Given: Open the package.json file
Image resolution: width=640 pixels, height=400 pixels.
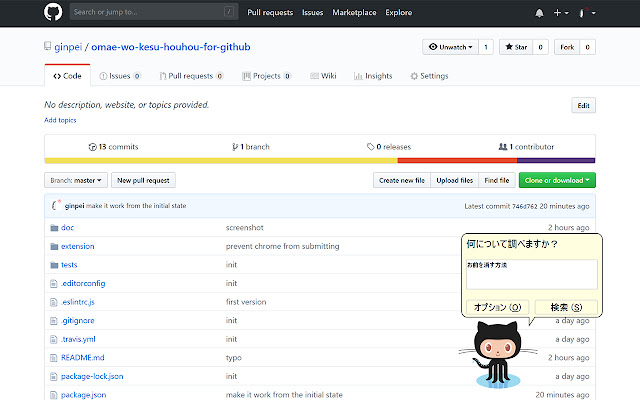Looking at the screenshot, I should tap(84, 394).
